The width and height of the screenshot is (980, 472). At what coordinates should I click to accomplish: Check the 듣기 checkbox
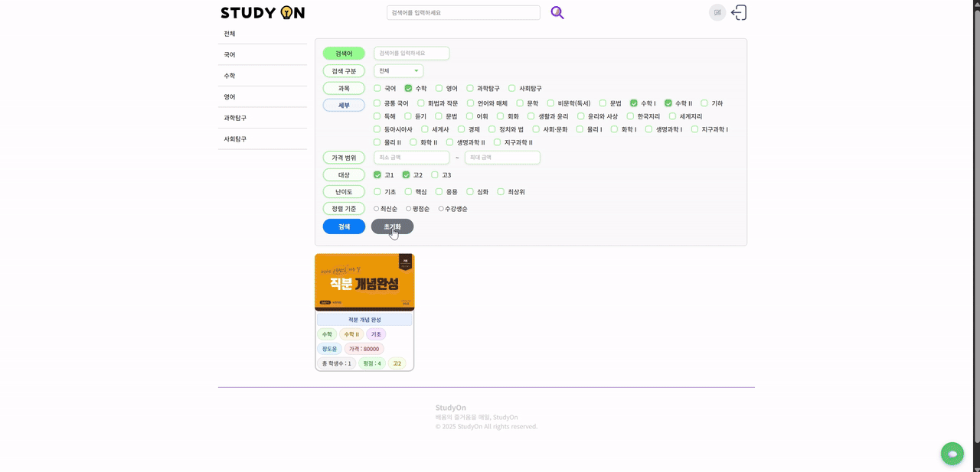408,116
